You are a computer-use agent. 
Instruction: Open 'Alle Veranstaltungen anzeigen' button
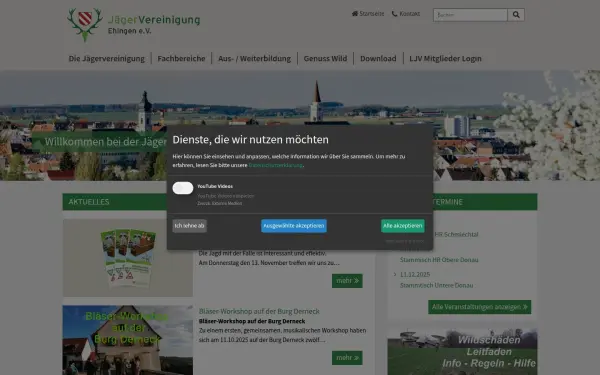coord(479,307)
